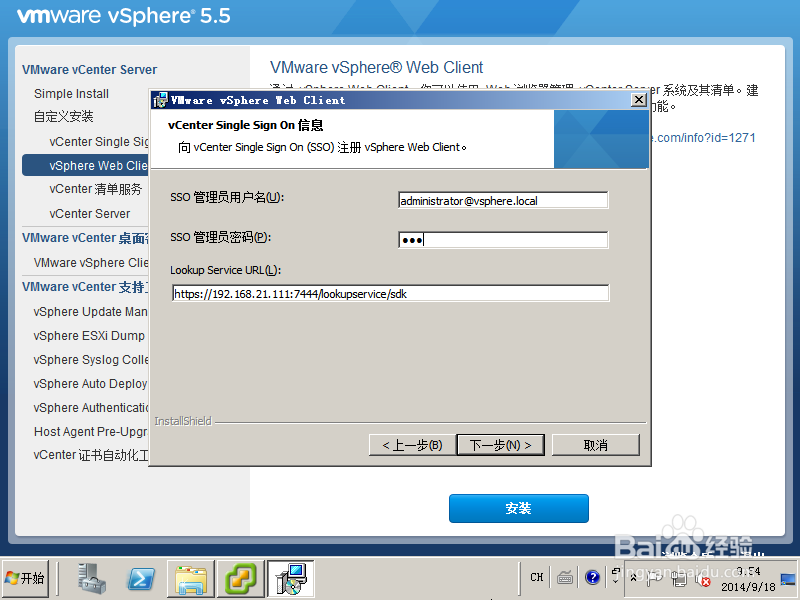Screen dimensions: 800x600
Task: Expand hidden system tray icons
Action: tap(633, 578)
